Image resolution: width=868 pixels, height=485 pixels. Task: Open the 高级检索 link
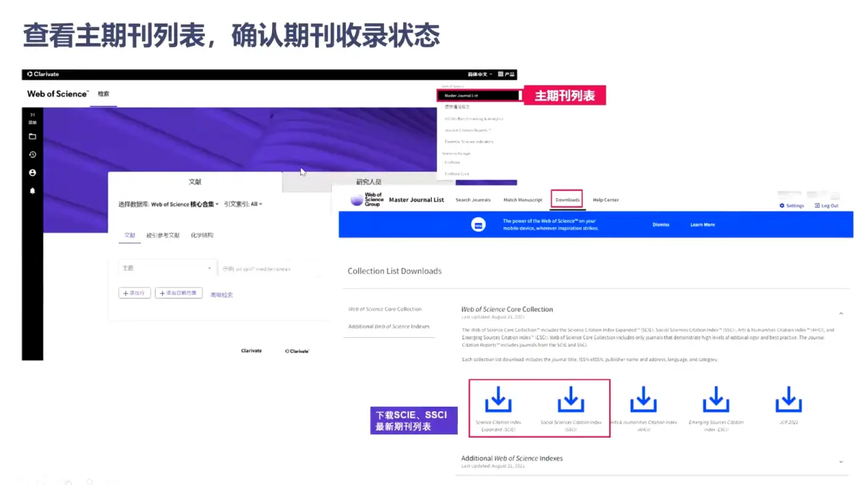point(221,295)
